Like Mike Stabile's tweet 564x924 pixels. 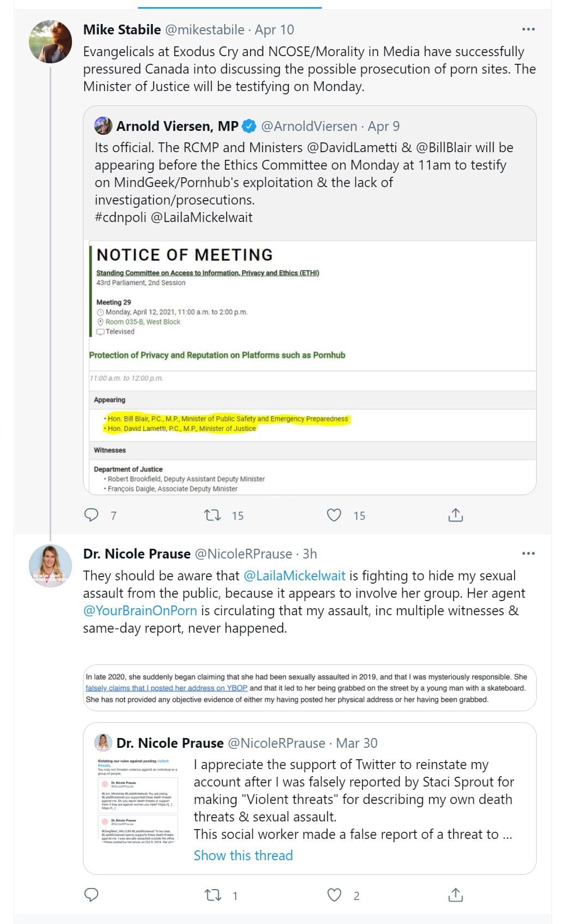(x=334, y=515)
